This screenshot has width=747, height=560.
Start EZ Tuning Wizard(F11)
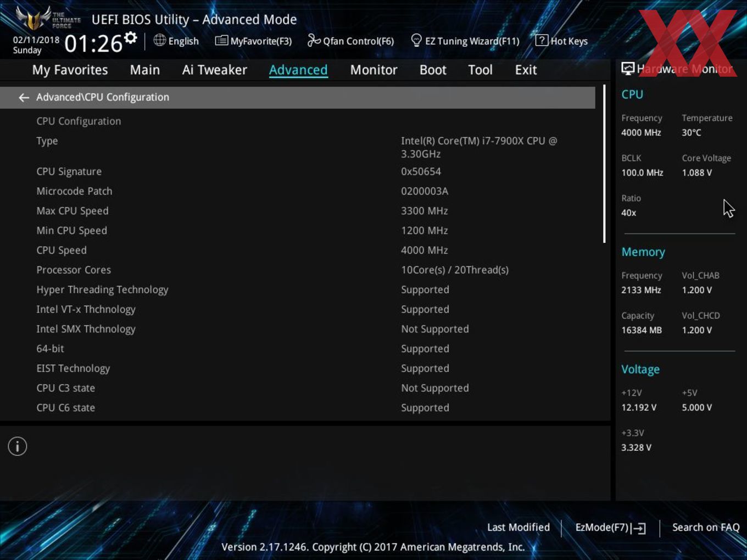465,41
